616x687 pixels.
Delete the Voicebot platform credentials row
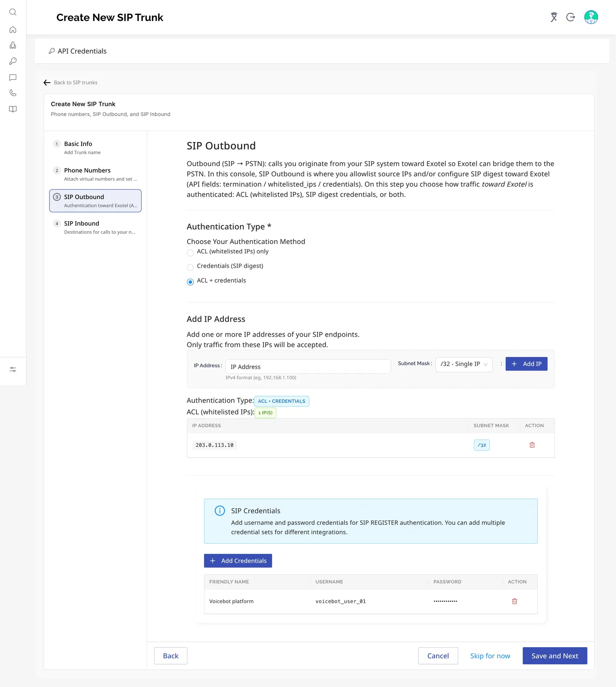click(515, 601)
